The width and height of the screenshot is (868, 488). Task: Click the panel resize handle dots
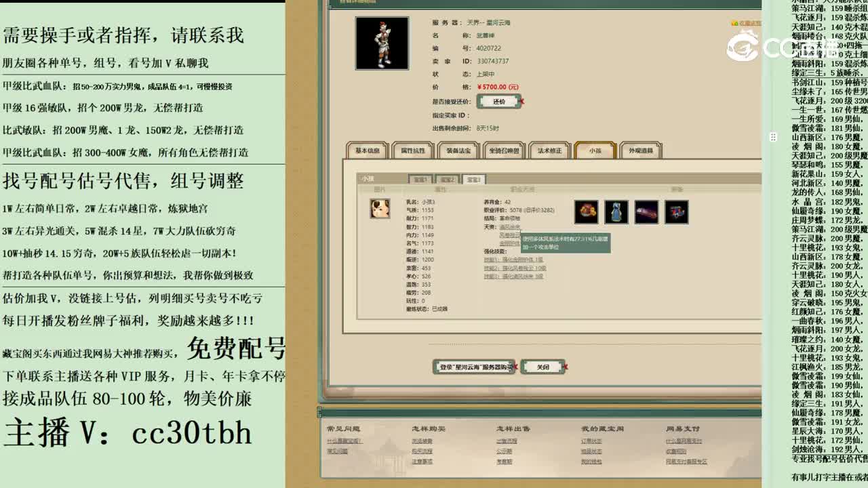coord(772,137)
